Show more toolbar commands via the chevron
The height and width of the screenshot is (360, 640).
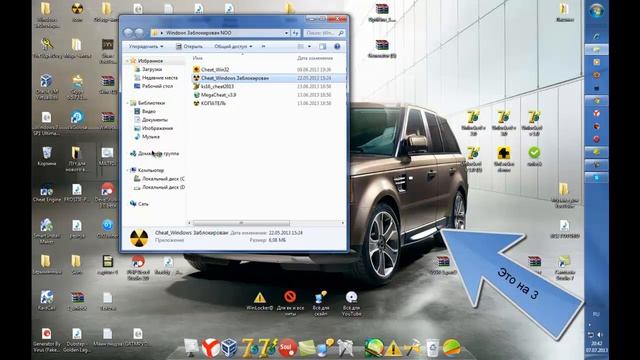(263, 47)
